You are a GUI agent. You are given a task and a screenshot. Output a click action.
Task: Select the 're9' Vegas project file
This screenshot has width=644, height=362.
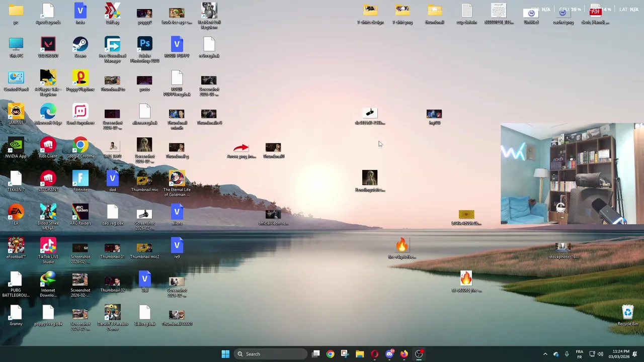pyautogui.click(x=177, y=248)
